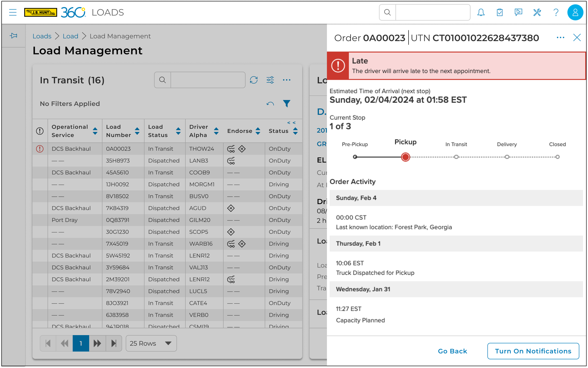Click Turn On Notifications button
This screenshot has width=588, height=368.
point(533,351)
